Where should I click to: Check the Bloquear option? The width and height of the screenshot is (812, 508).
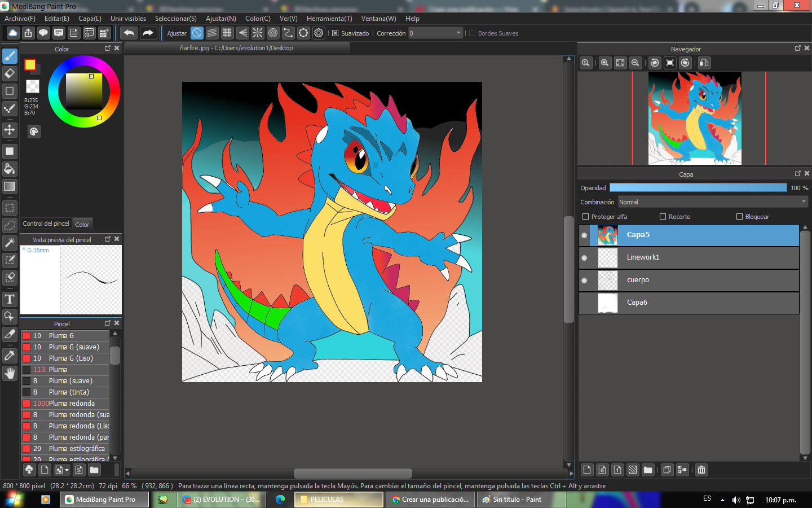point(740,217)
